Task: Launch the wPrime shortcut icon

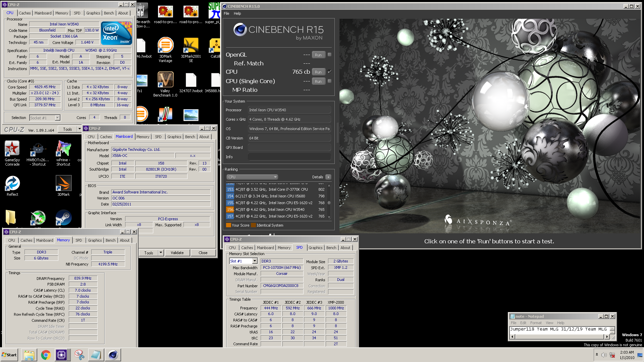Action: click(63, 153)
